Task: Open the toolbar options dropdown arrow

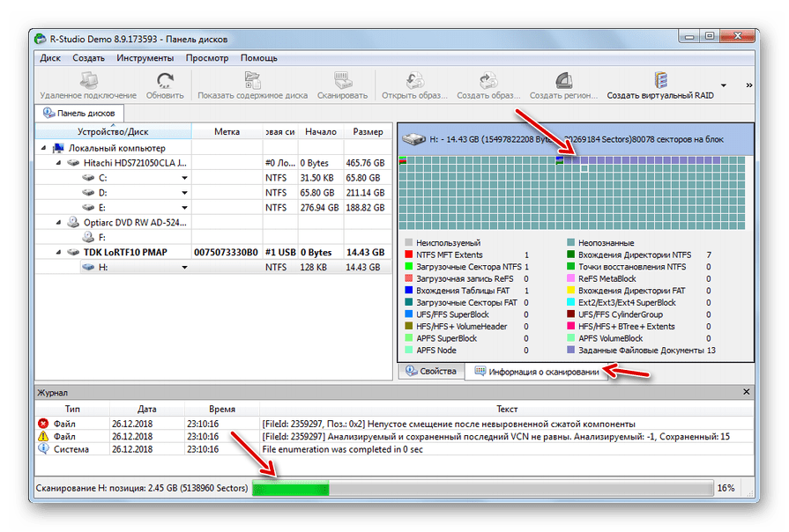Action: [x=724, y=85]
